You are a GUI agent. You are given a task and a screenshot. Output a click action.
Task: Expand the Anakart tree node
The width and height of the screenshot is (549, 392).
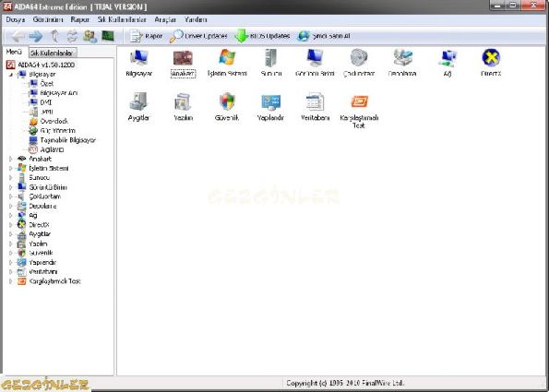click(x=11, y=159)
